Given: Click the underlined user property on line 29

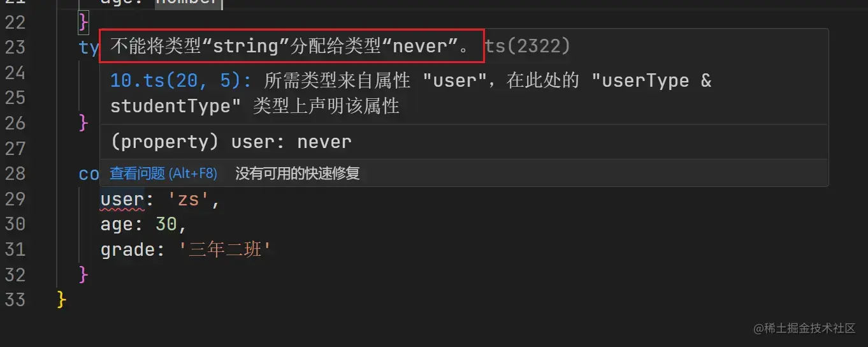Looking at the screenshot, I should (x=122, y=200).
